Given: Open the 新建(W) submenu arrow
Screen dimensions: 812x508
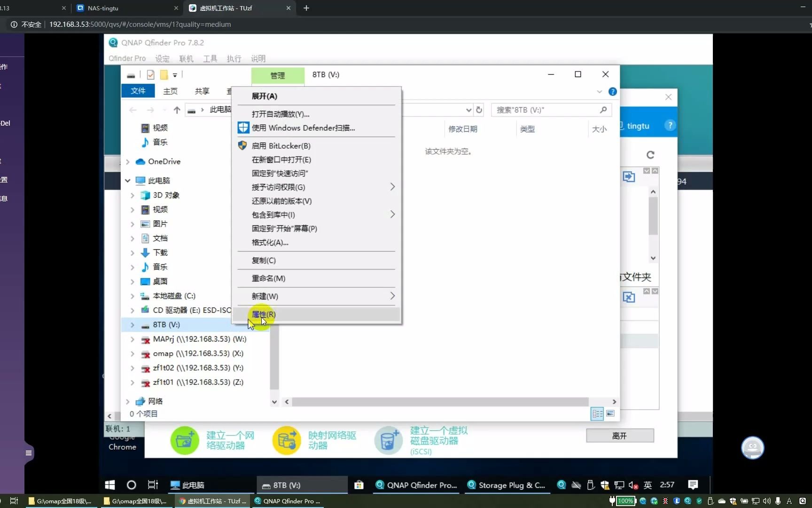Looking at the screenshot, I should coord(393,296).
